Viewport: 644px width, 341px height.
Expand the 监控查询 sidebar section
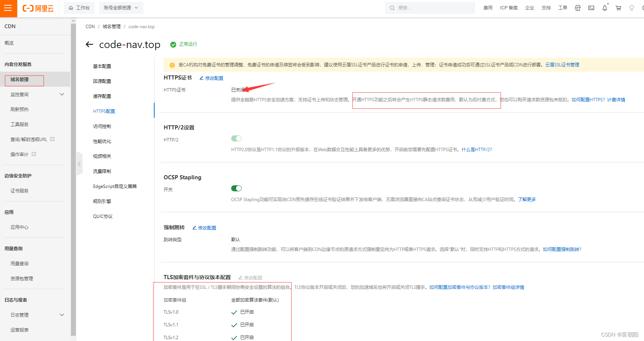62,95
